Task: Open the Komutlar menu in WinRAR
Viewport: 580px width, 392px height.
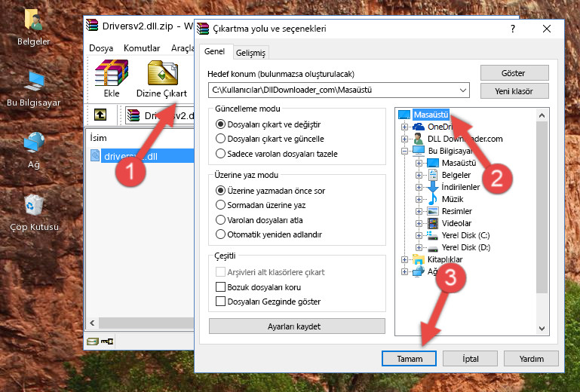Action: pos(142,48)
